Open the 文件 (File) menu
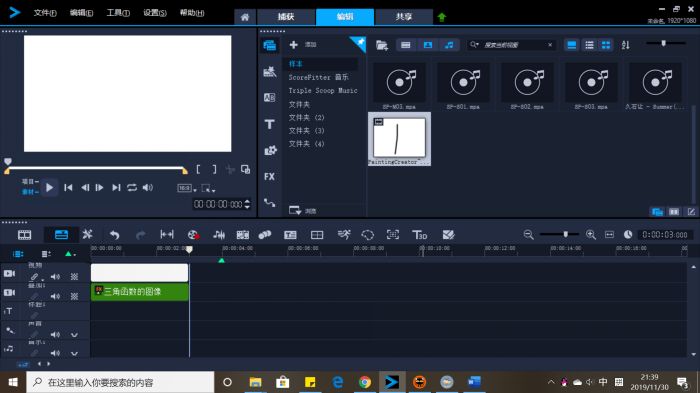 (45, 13)
